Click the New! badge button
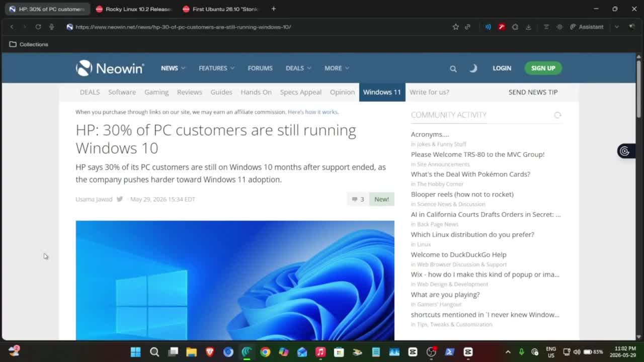 tap(381, 199)
